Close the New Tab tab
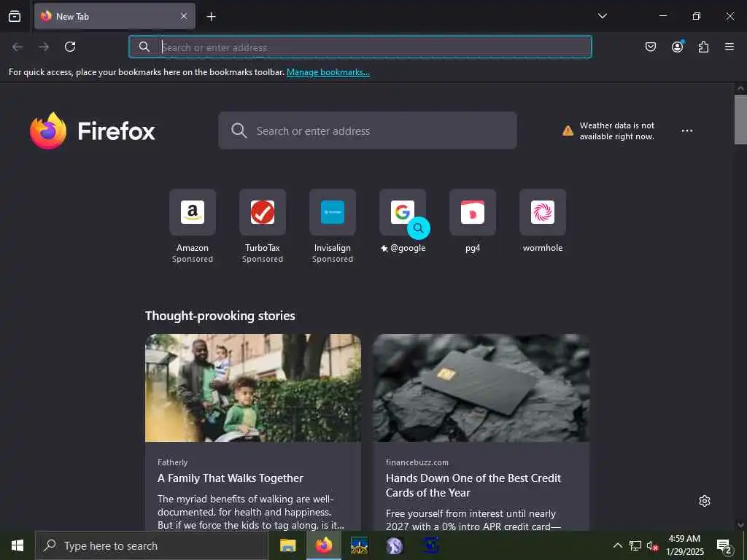This screenshot has width=747, height=560. tap(183, 16)
